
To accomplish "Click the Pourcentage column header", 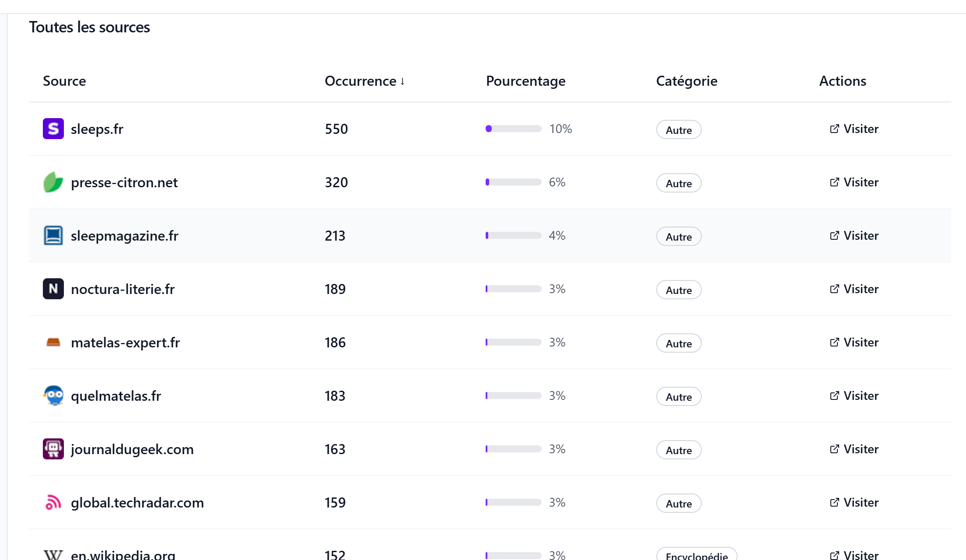I will click(526, 81).
